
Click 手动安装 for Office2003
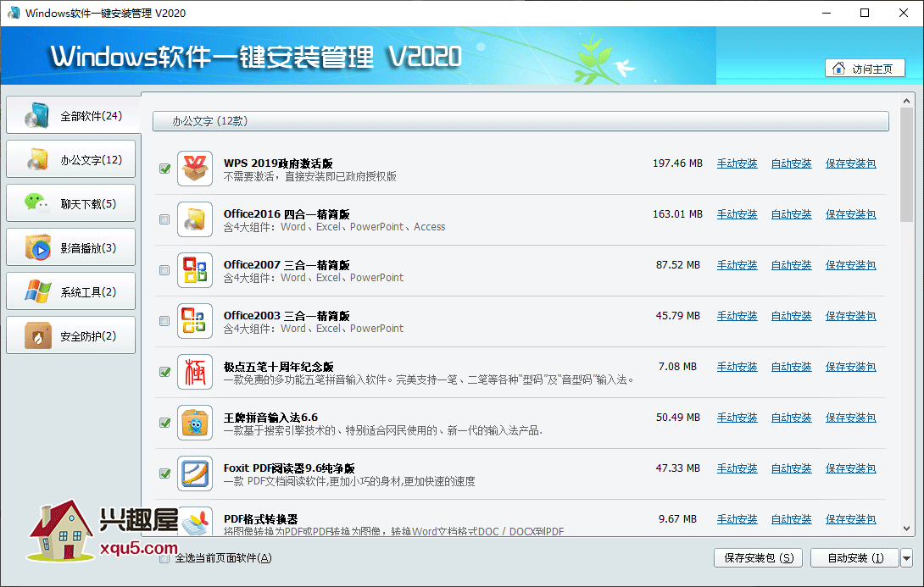(738, 316)
